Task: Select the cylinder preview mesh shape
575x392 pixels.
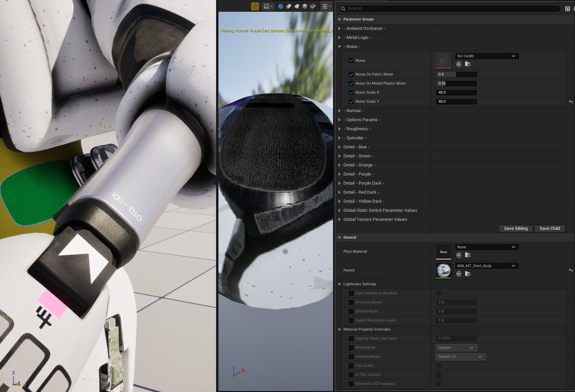Action: tap(288, 6)
